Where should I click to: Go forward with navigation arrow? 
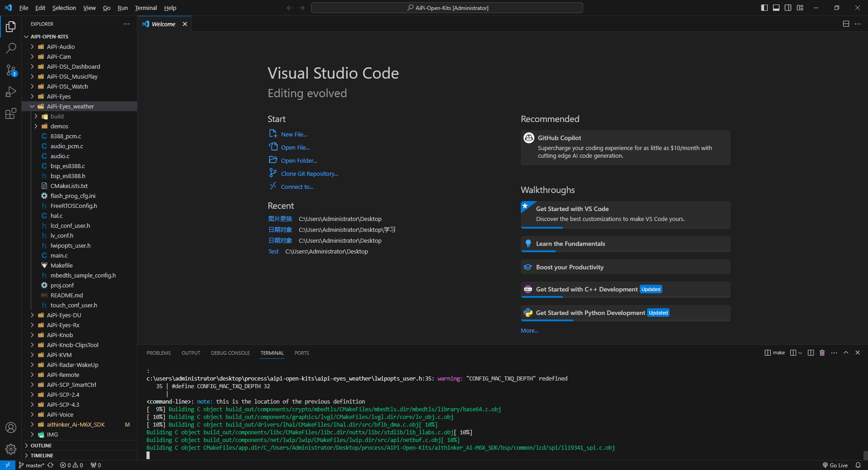click(x=302, y=8)
